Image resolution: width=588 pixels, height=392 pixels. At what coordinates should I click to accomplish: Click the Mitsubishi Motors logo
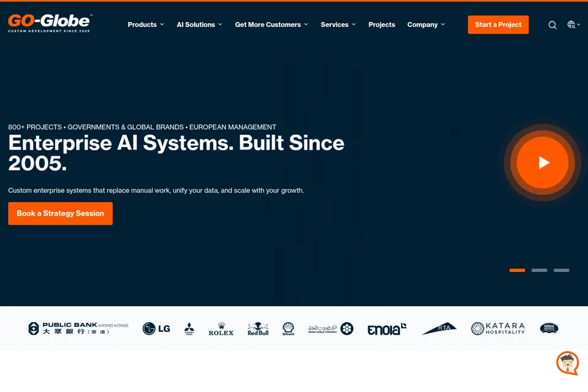pyautogui.click(x=189, y=328)
